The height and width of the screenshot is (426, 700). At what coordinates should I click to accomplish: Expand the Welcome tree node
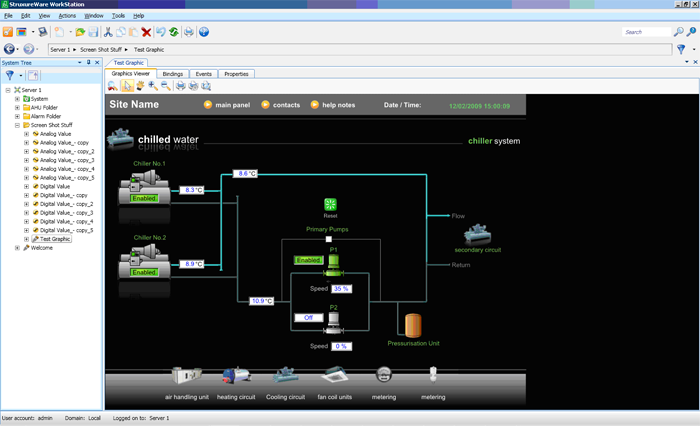[x=16, y=248]
